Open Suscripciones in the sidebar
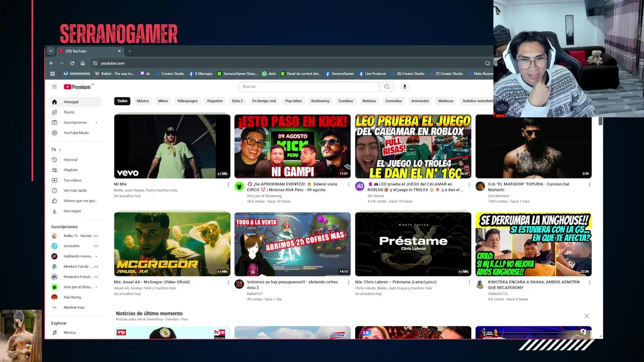Image resolution: width=644 pixels, height=362 pixels. tap(74, 123)
